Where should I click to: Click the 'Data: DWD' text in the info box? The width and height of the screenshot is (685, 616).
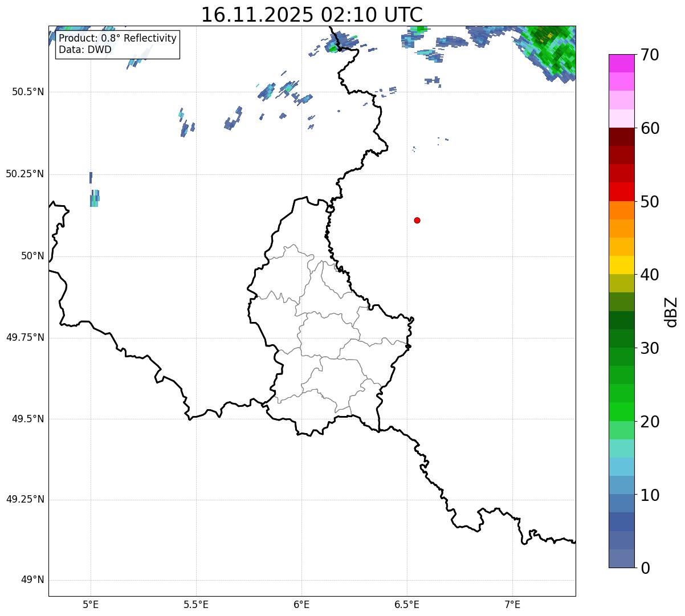coord(85,50)
